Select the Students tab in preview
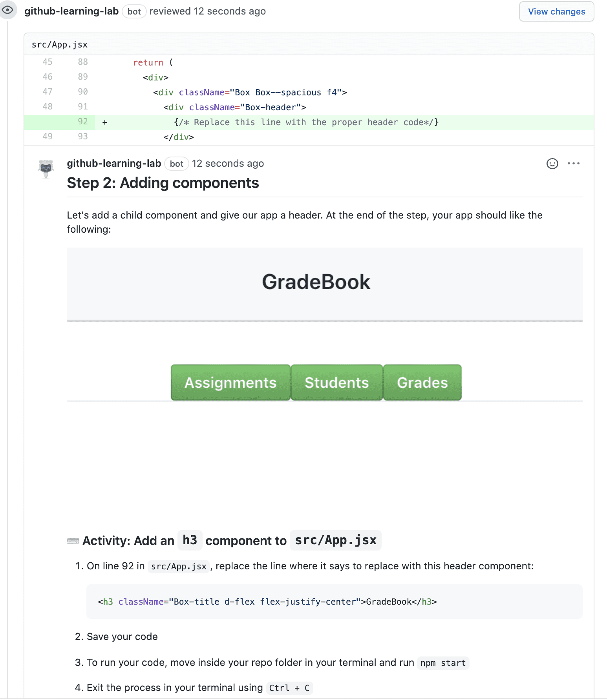The width and height of the screenshot is (607, 700). click(336, 383)
